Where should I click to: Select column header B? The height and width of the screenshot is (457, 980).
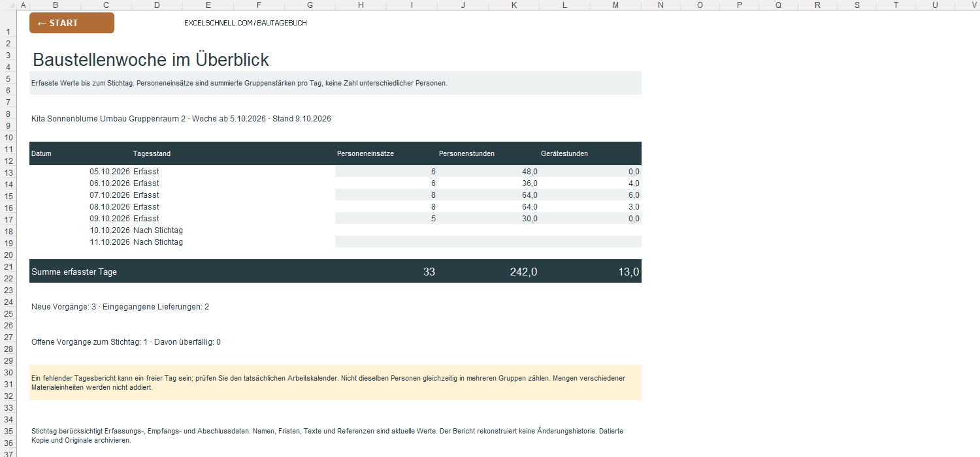click(x=54, y=5)
